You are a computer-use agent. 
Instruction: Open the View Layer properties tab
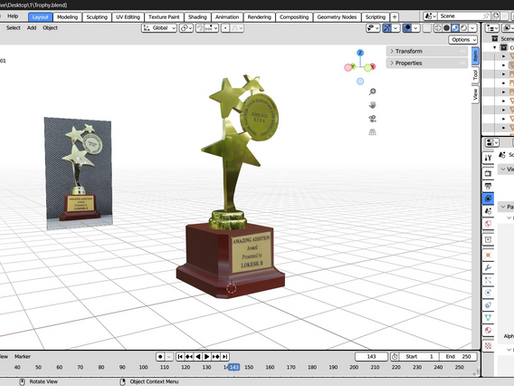(488, 198)
